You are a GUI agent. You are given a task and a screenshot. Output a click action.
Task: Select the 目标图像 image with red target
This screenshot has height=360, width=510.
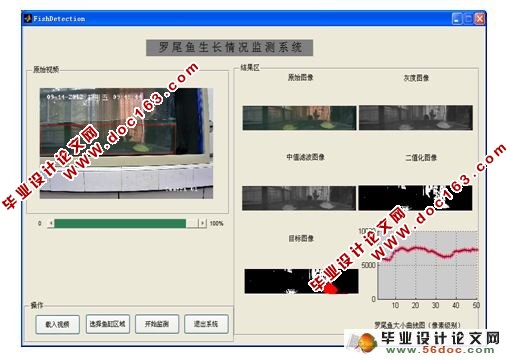301,281
